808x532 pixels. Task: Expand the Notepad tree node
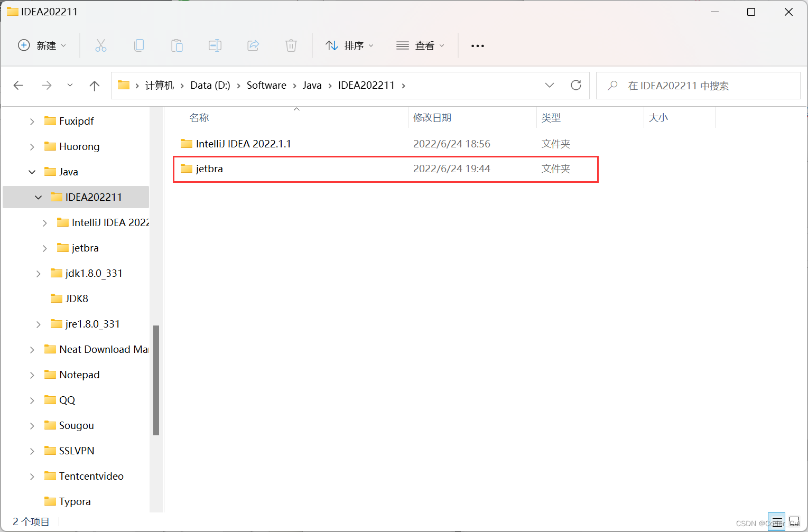point(32,375)
